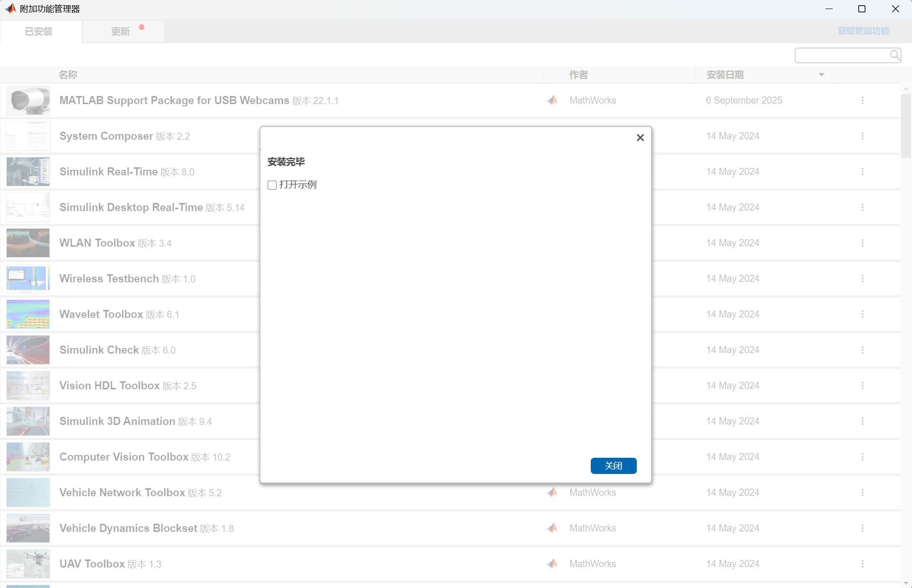Select MATLAB Support Package for USB Webcams name
This screenshot has height=588, width=912.
click(x=174, y=100)
